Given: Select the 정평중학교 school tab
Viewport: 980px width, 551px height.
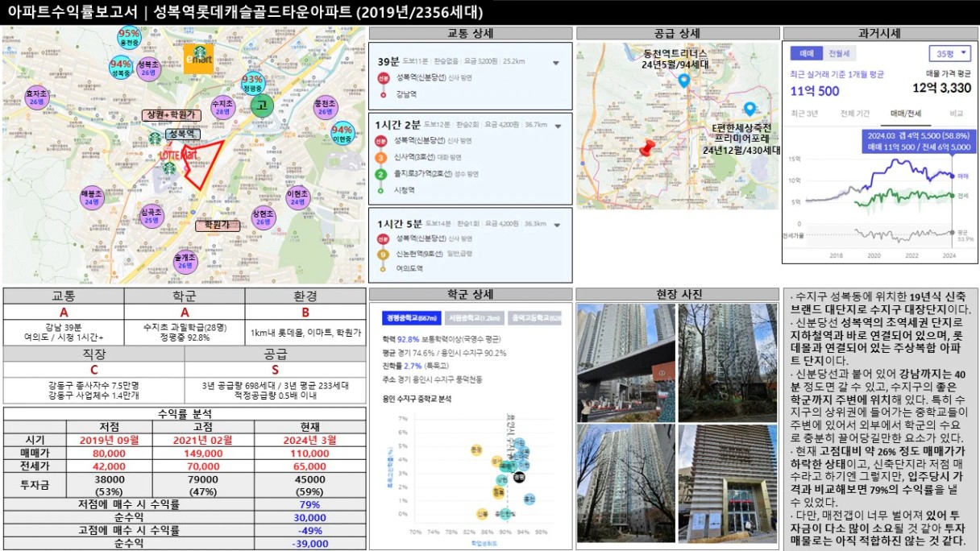Looking at the screenshot, I should 412,318.
